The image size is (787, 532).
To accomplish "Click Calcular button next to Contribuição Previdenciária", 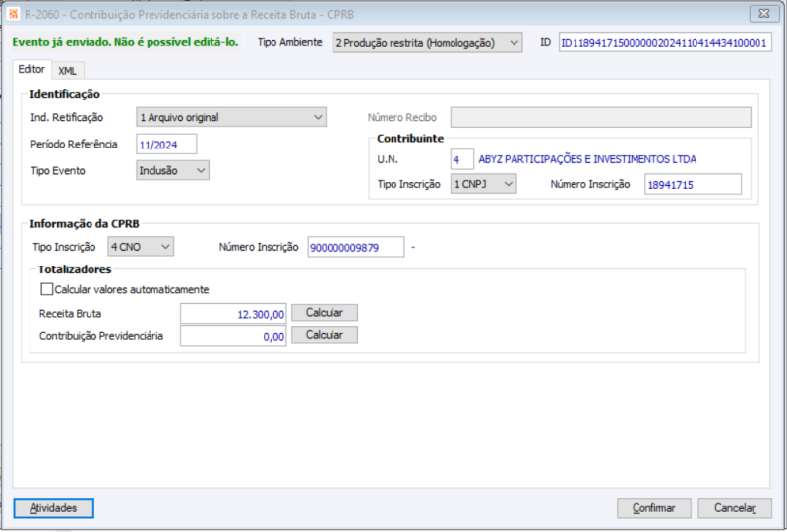I will tap(325, 335).
